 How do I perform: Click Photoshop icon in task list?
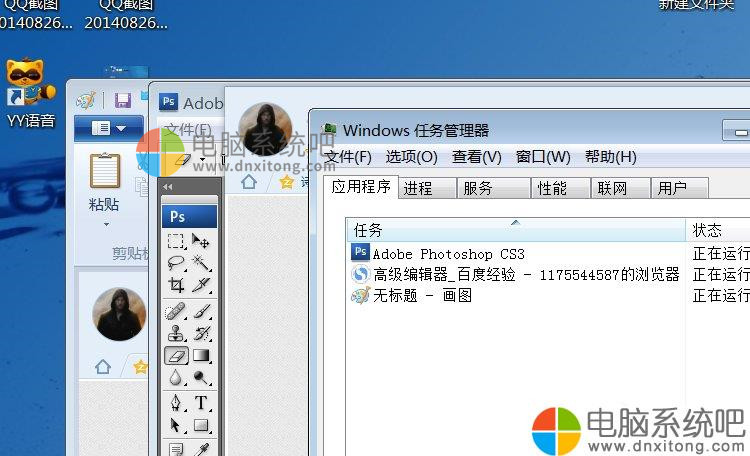(360, 252)
